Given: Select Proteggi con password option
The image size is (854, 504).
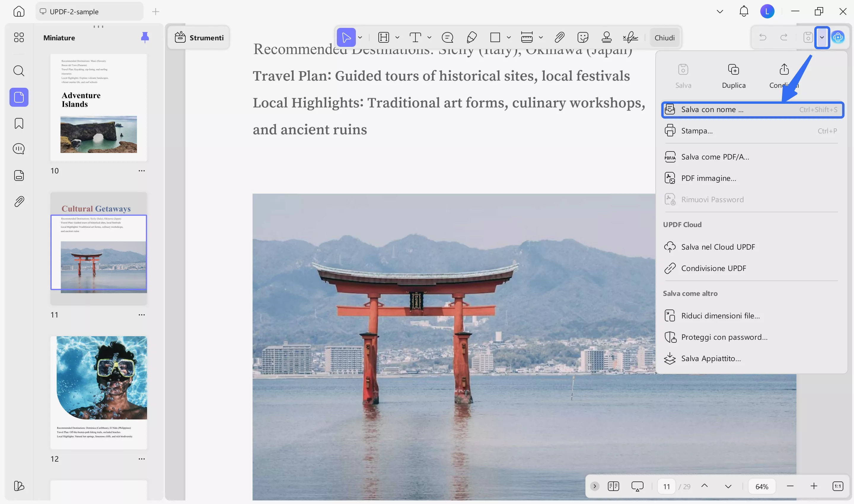Looking at the screenshot, I should [724, 337].
